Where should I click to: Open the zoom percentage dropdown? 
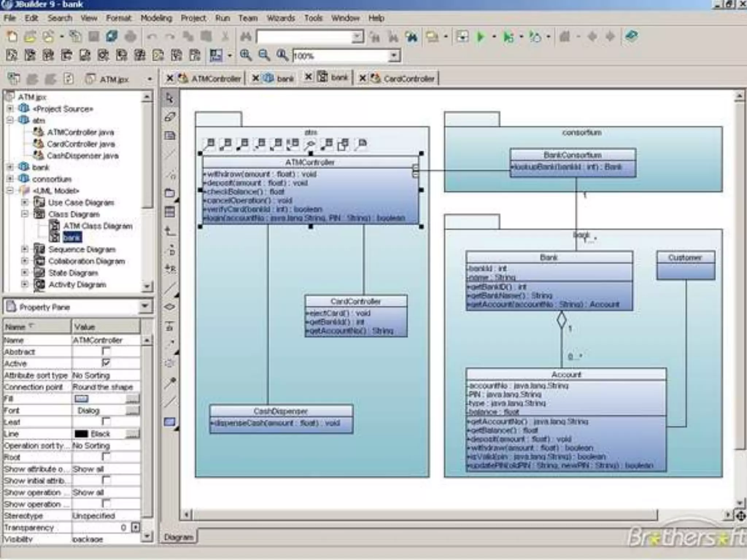tap(394, 56)
